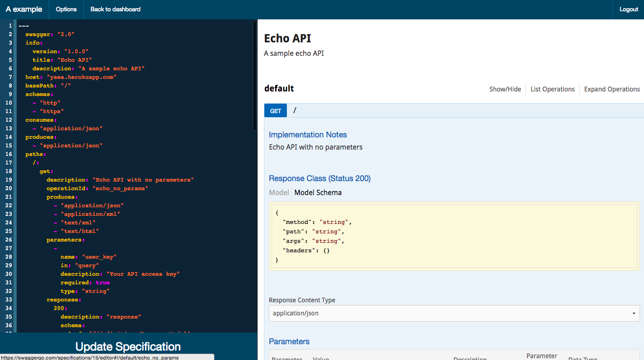Screen dimensions: 644x360
Task: Click the 200: line in editor
Action: click(x=60, y=308)
